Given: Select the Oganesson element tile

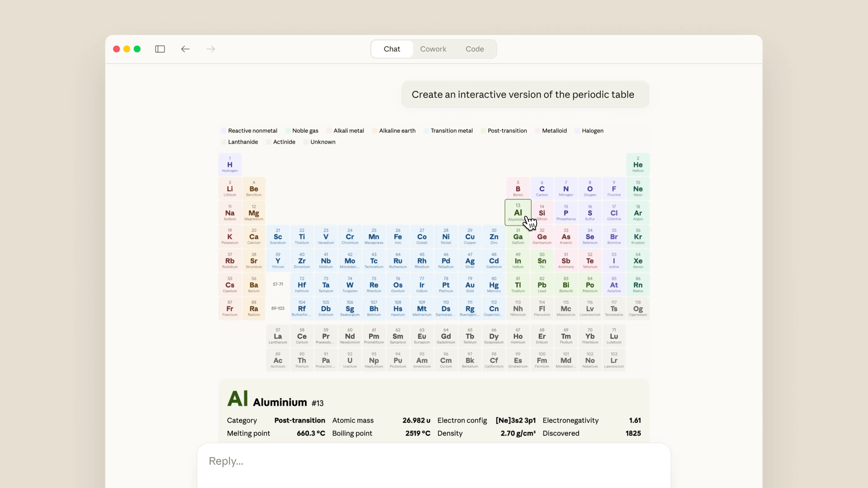Looking at the screenshot, I should pyautogui.click(x=638, y=308).
